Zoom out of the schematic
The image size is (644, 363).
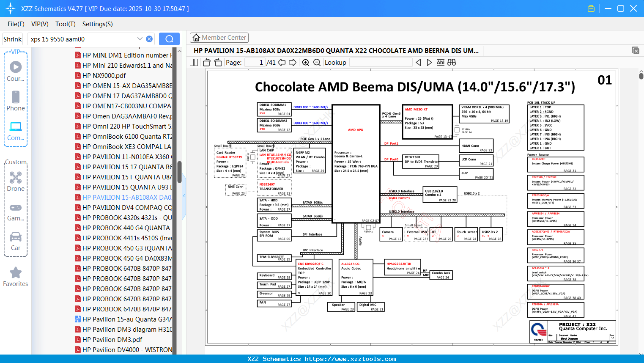(317, 62)
